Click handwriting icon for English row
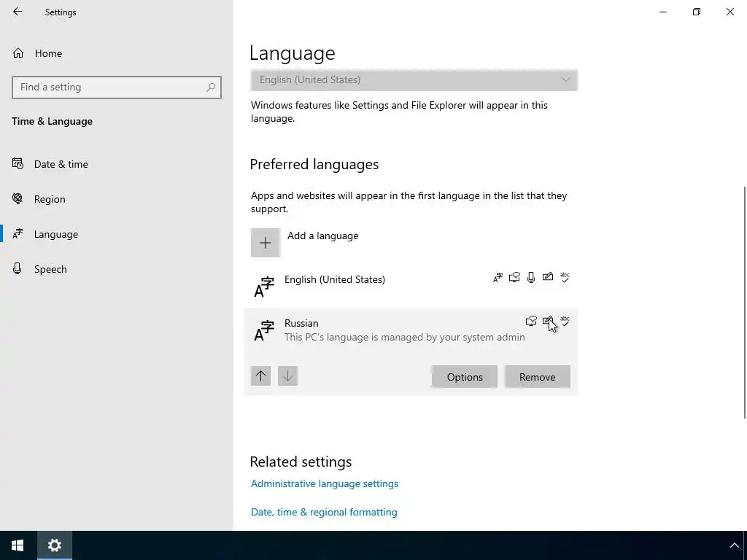747x560 pixels. click(x=548, y=276)
